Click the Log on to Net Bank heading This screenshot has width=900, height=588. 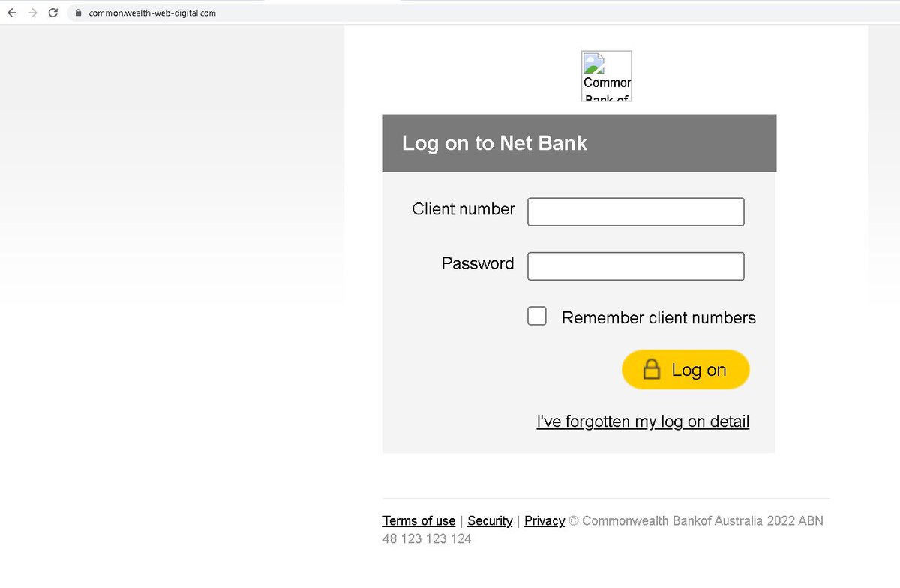[x=494, y=143]
